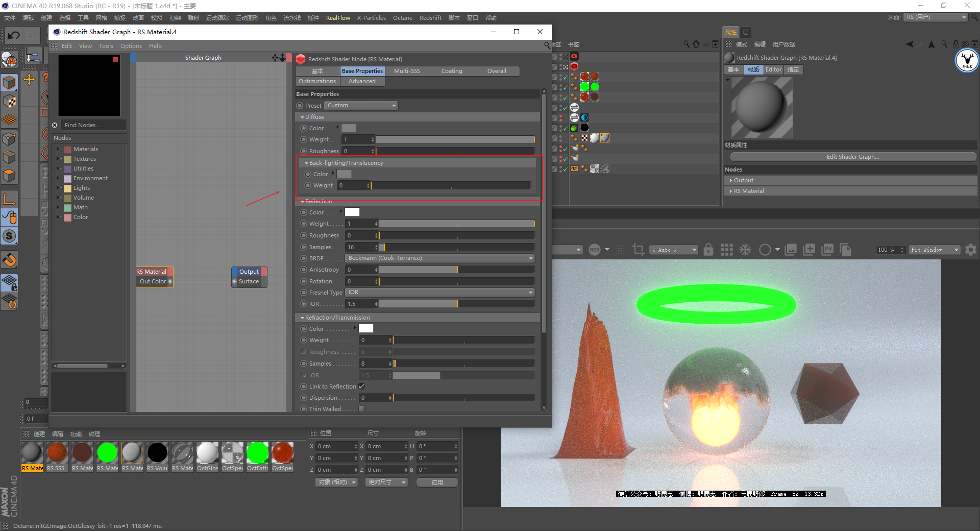Click the PV picture viewer icon
Screen dimensions: 980x531
pyautogui.click(x=827, y=249)
